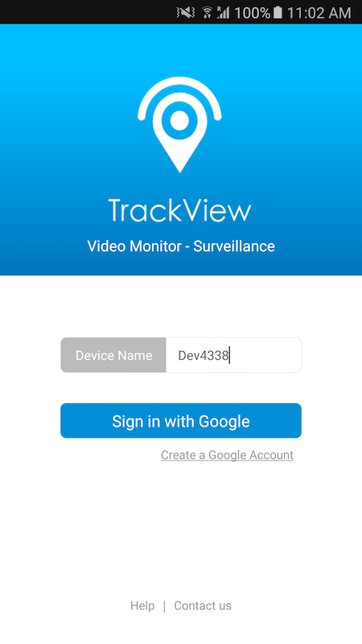Viewport: 362px width, 644px height.
Task: Click the Video Monitor - Surveillance subtitle
Action: pos(181,246)
